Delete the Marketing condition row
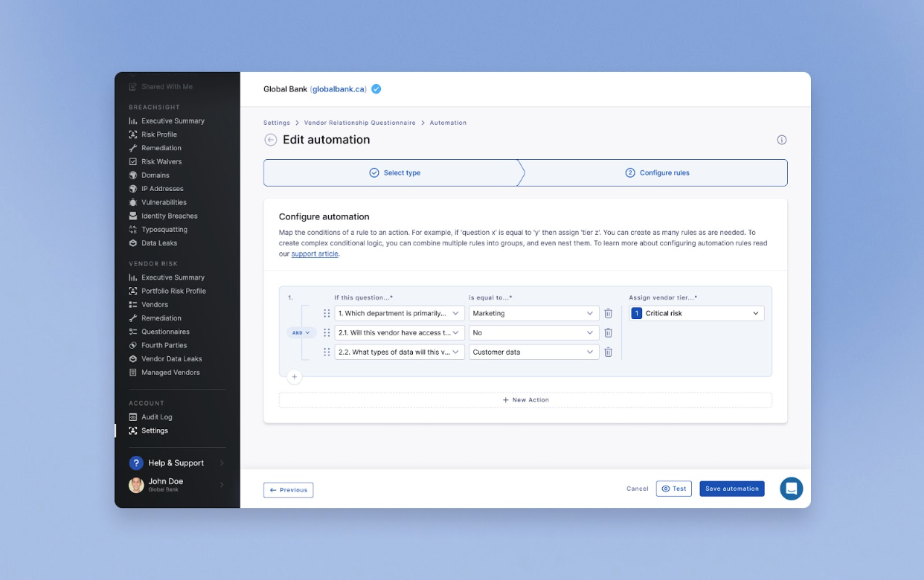 pyautogui.click(x=608, y=314)
